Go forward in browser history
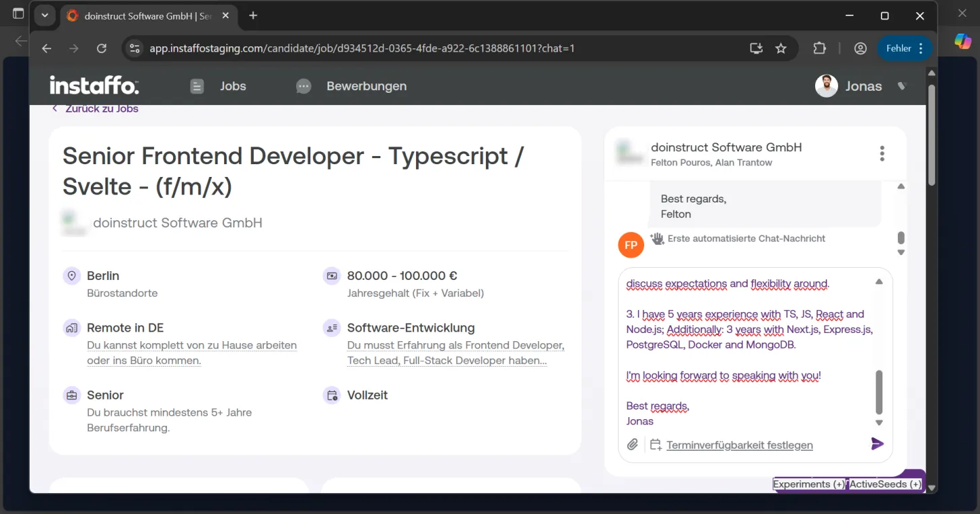Viewport: 980px width, 514px height. click(74, 48)
